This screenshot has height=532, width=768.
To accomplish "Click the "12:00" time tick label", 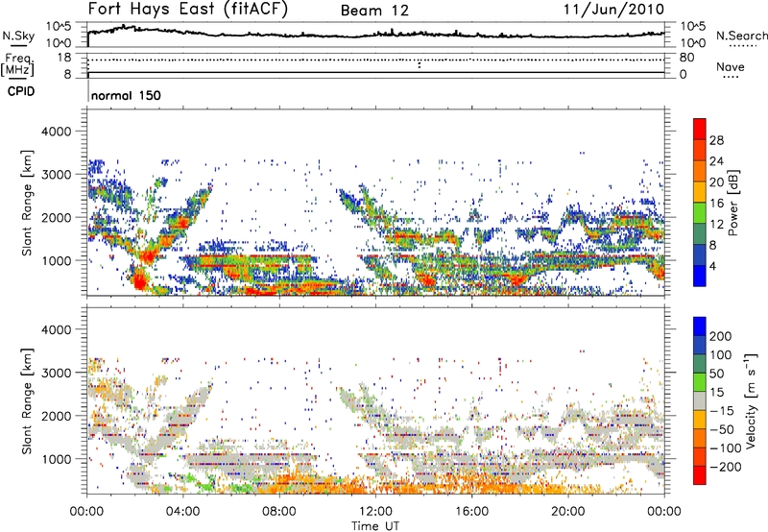I will coord(375,512).
